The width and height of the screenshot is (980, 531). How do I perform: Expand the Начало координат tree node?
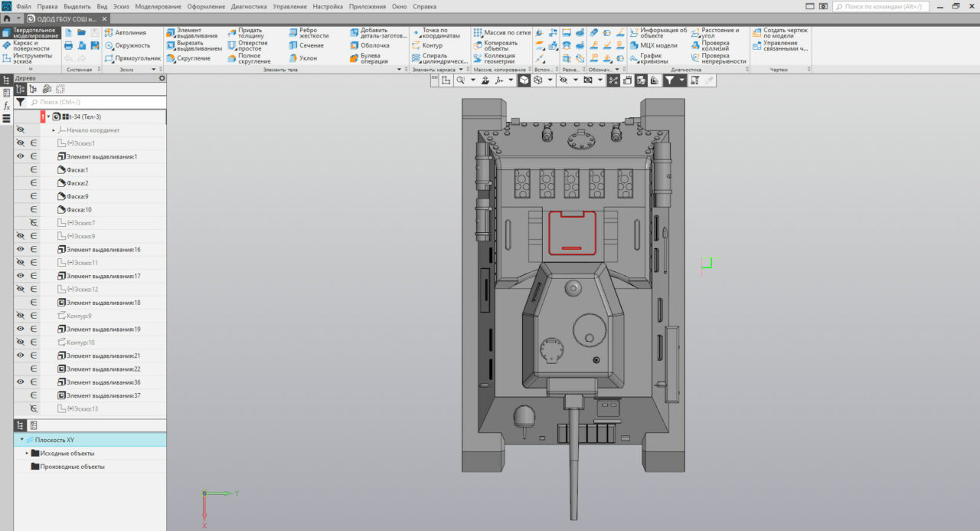(x=53, y=130)
